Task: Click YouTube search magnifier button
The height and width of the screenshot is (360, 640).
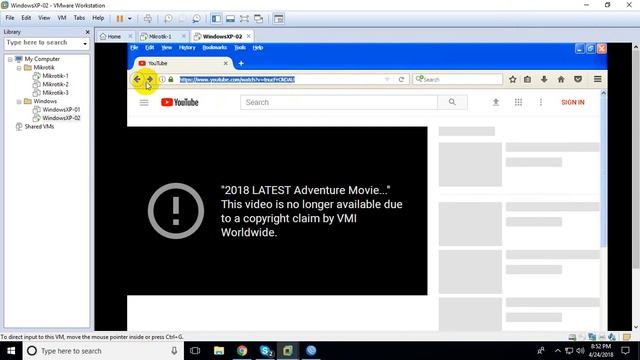Action: [452, 102]
